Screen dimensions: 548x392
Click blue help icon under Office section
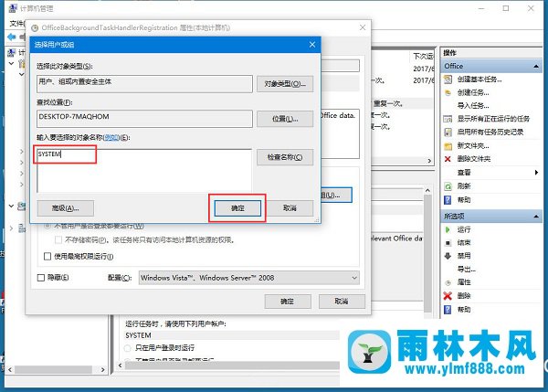(x=448, y=200)
